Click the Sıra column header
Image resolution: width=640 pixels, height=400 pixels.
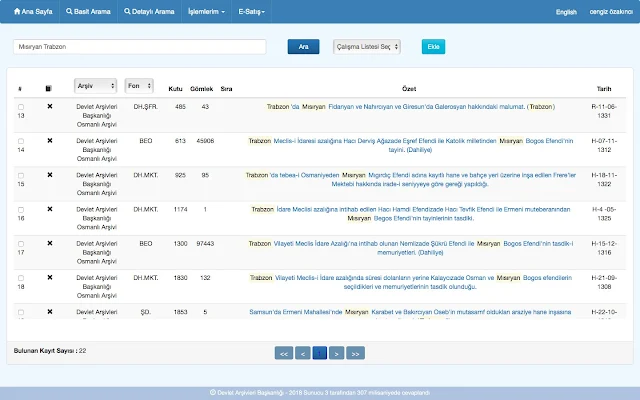227,89
